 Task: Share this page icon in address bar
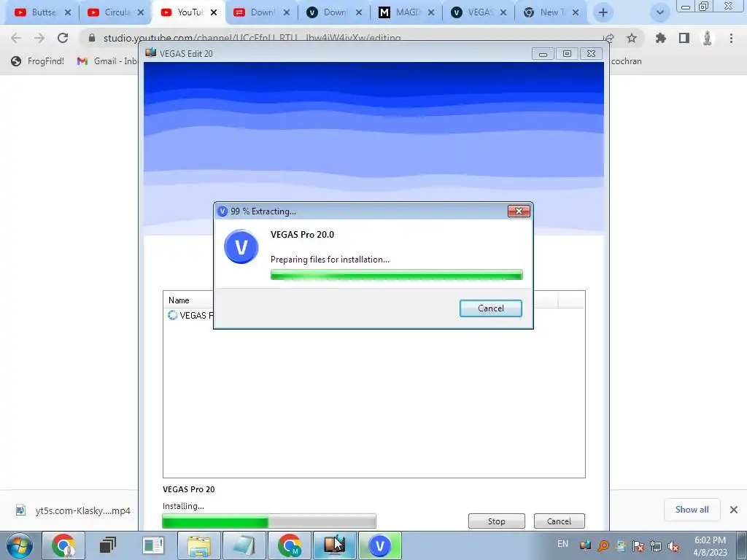[609, 38]
